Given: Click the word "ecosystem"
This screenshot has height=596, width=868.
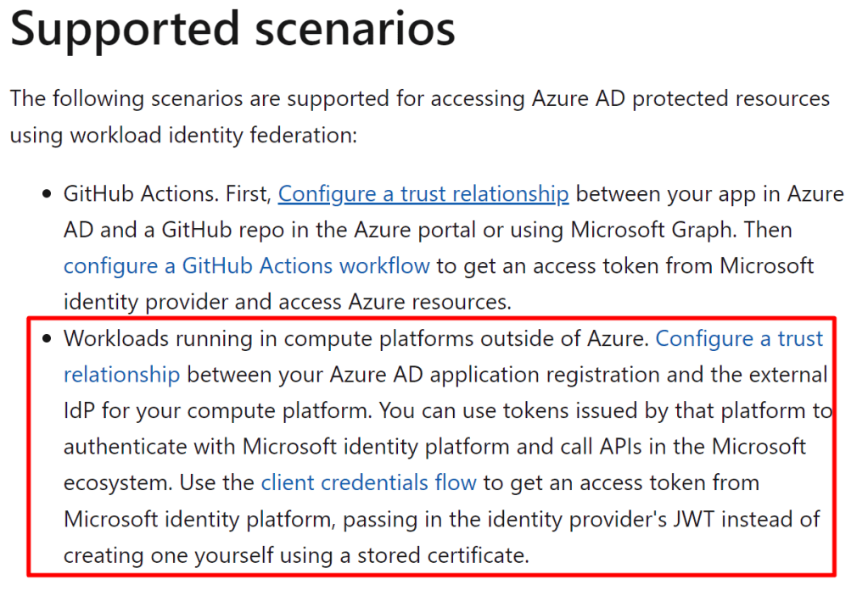Looking at the screenshot, I should (117, 483).
